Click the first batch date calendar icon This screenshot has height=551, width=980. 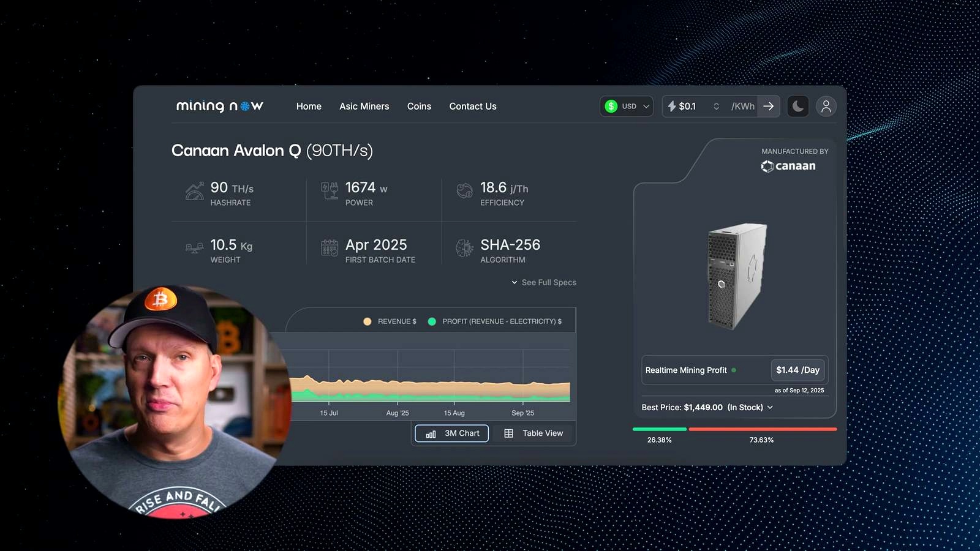(330, 248)
